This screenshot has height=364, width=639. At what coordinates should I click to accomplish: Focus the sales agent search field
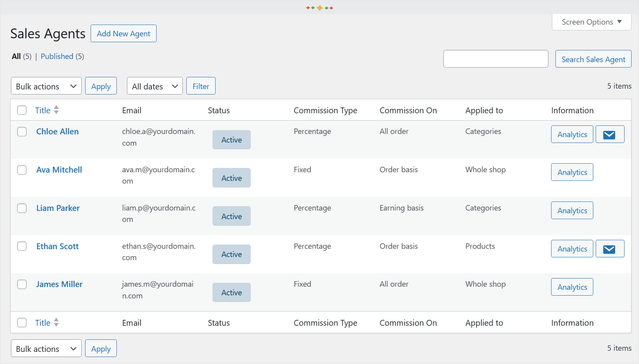click(496, 59)
